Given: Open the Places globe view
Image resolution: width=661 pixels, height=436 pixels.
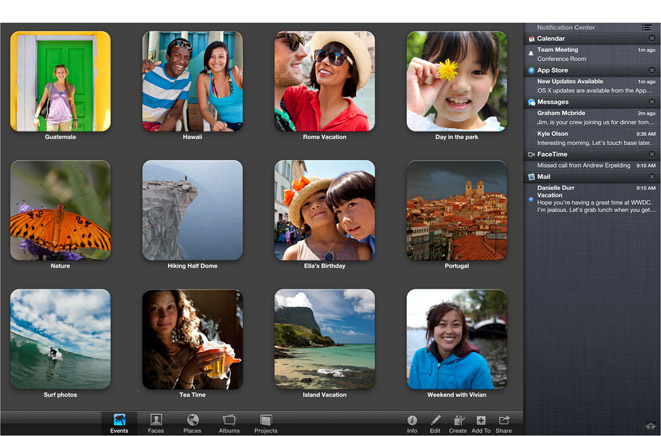Looking at the screenshot, I should [x=192, y=422].
